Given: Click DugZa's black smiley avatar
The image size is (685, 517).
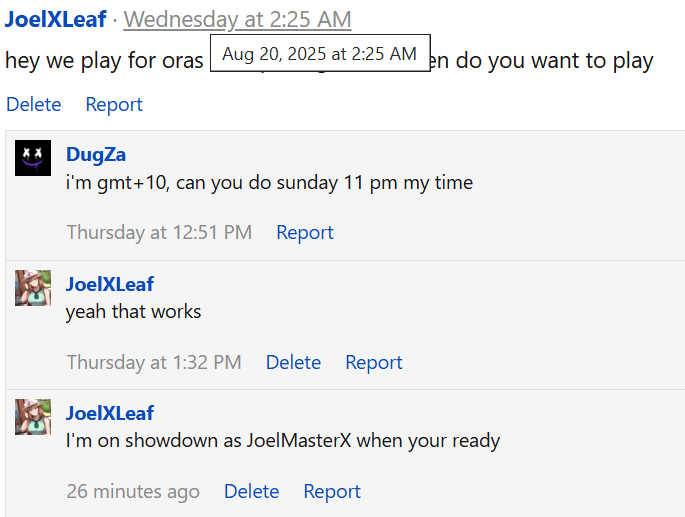Looking at the screenshot, I should pos(33,158).
